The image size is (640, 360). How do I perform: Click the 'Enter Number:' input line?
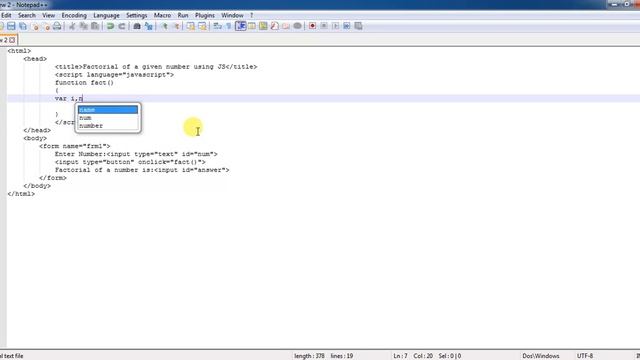tap(136, 154)
